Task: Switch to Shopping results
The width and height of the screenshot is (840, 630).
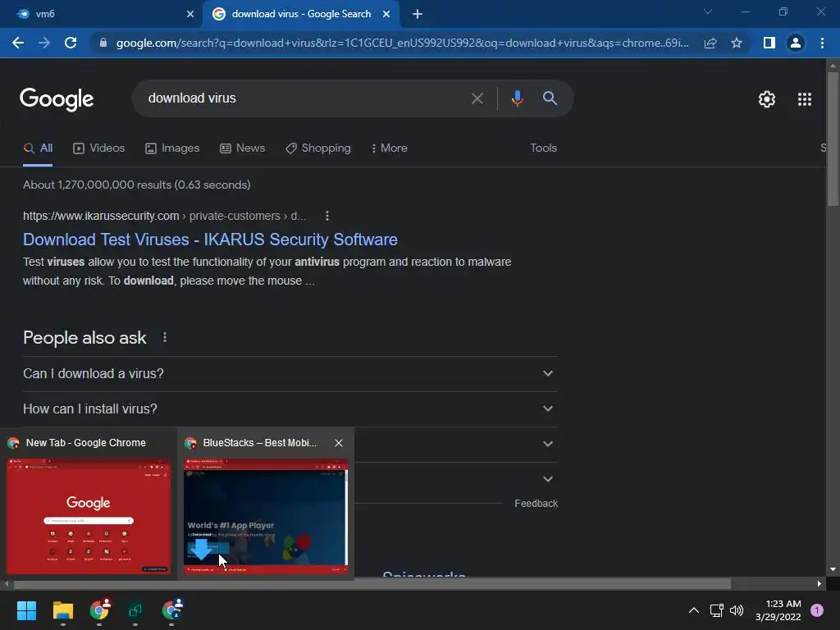Action: click(318, 148)
